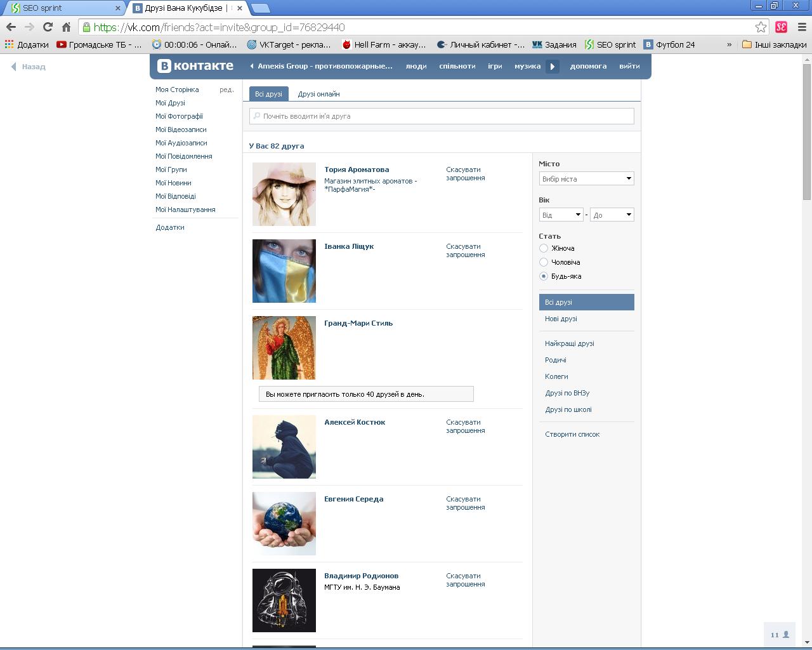The image size is (812, 650).
Task: Show hidden bookmarks chevron
Action: point(729,44)
